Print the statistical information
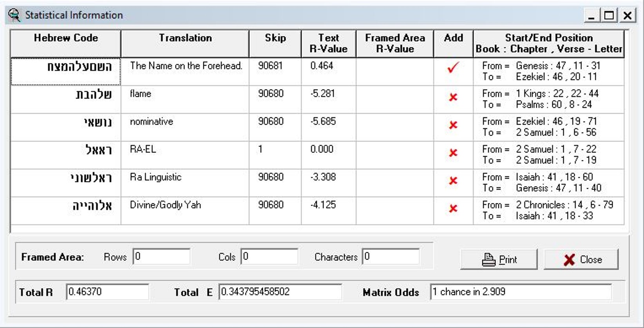Image resolution: width=644 pixels, height=328 pixels. 499,259
